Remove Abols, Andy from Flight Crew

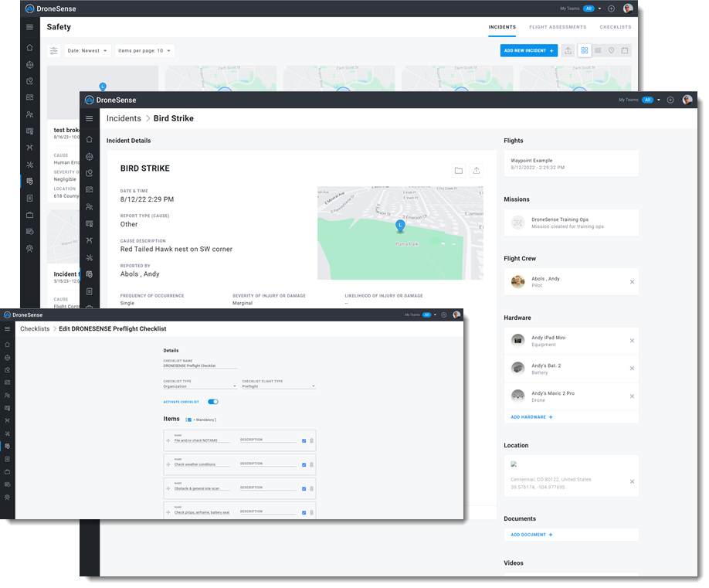click(632, 282)
